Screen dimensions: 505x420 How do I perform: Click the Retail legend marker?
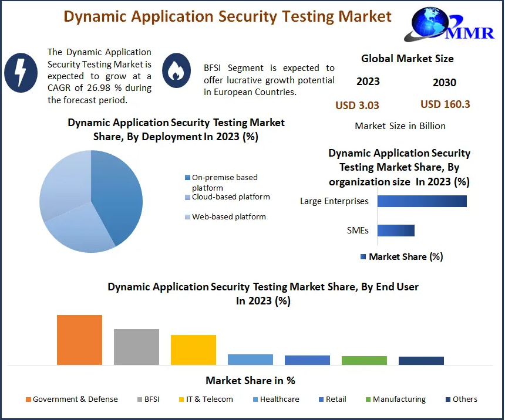coord(321,399)
